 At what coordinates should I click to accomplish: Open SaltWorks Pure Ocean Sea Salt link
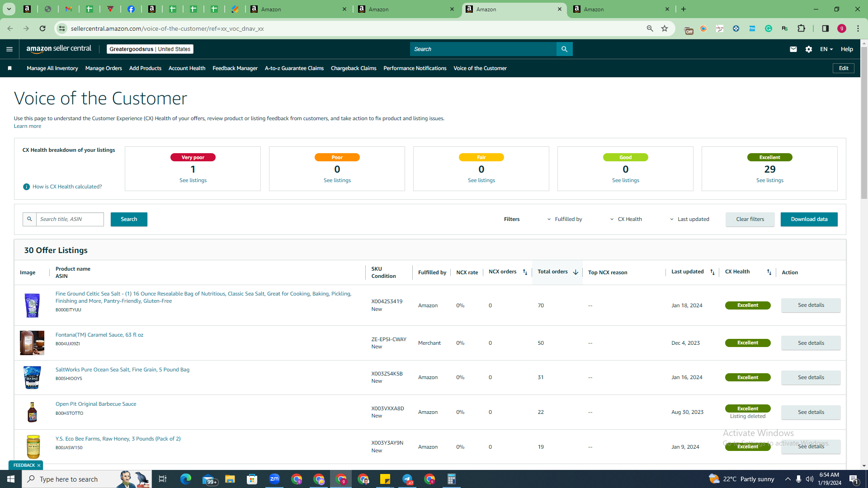tap(123, 370)
